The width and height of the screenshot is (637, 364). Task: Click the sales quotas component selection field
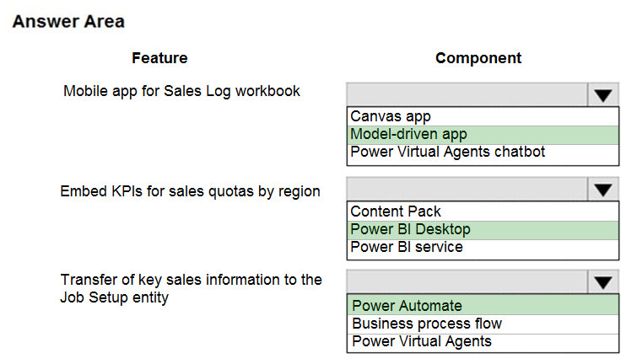click(x=467, y=189)
